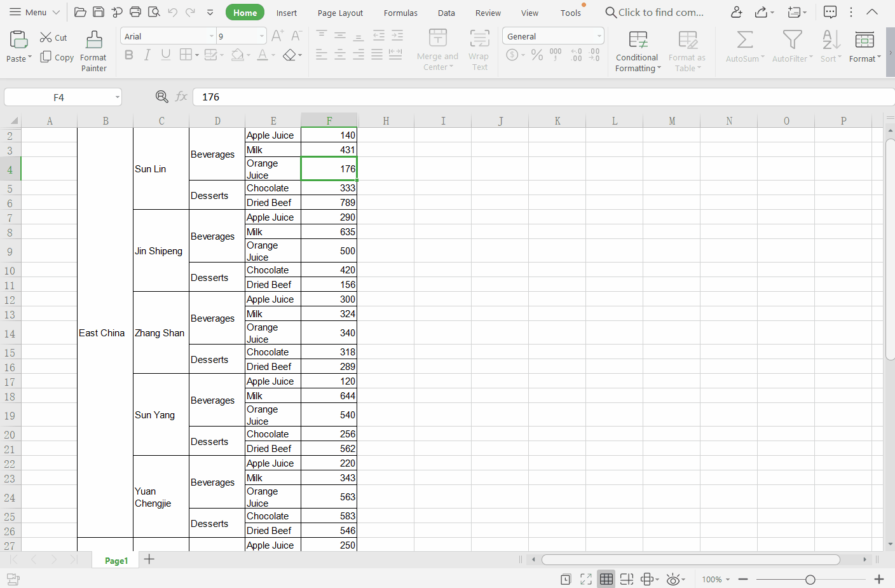The width and height of the screenshot is (895, 588).
Task: Open the file with the Open icon
Action: [x=80, y=12]
